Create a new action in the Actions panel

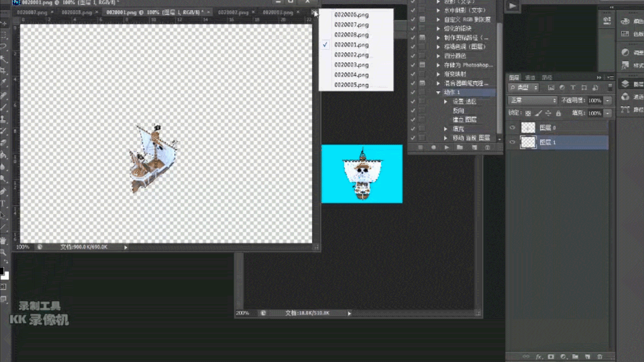[474, 147]
